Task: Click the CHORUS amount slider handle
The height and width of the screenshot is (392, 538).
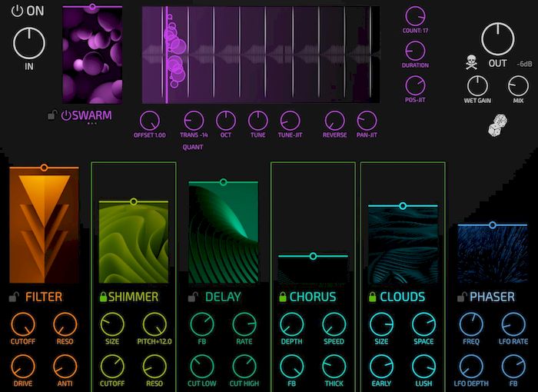Action: pyautogui.click(x=313, y=256)
